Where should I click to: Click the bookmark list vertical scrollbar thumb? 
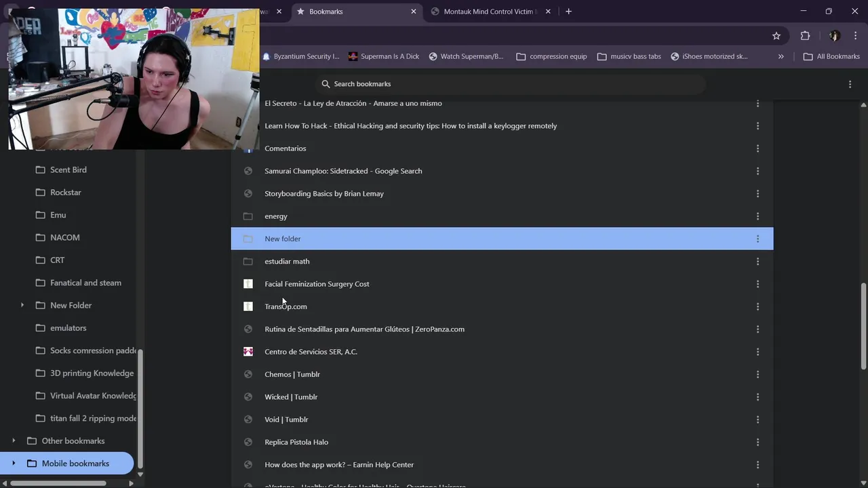tap(863, 327)
